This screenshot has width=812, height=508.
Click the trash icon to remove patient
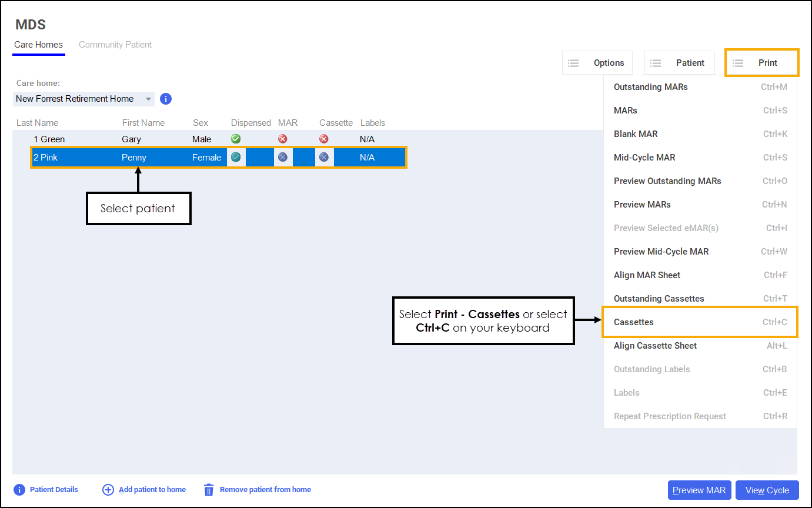coord(209,490)
